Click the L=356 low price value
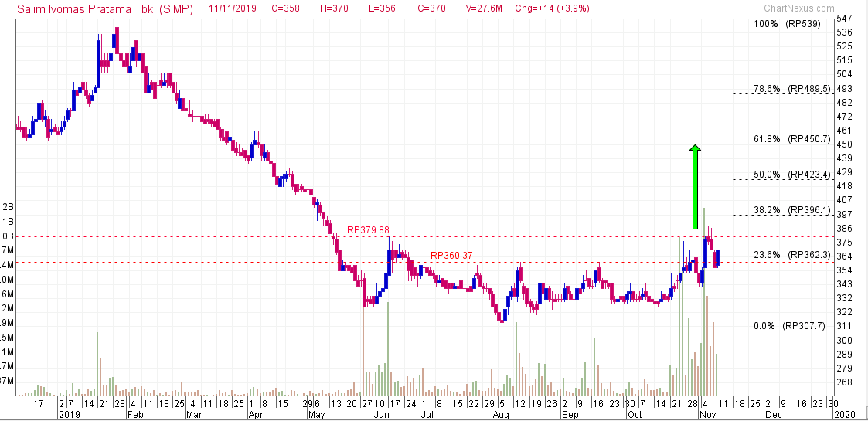Viewport: 868px width, 421px height. [381, 8]
